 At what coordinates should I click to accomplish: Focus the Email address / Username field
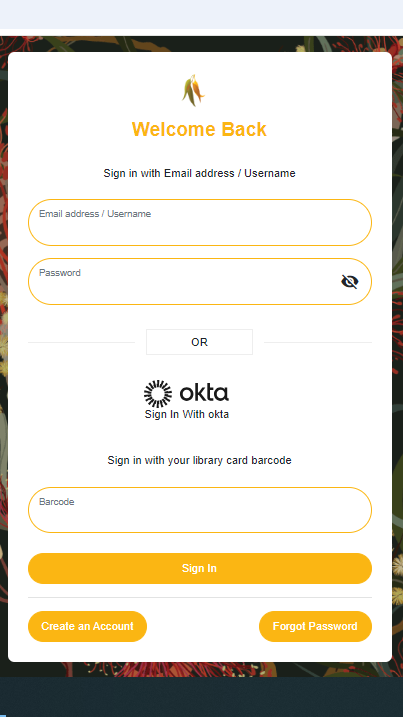click(200, 223)
